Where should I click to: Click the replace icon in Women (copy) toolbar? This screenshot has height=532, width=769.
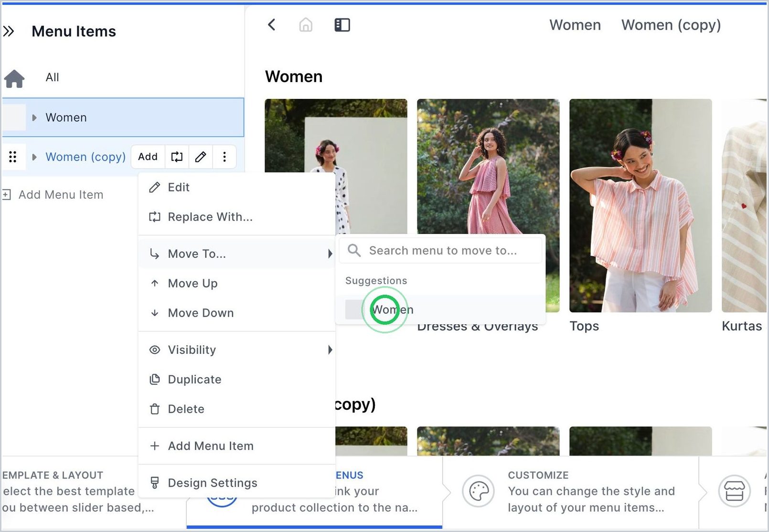coord(177,157)
